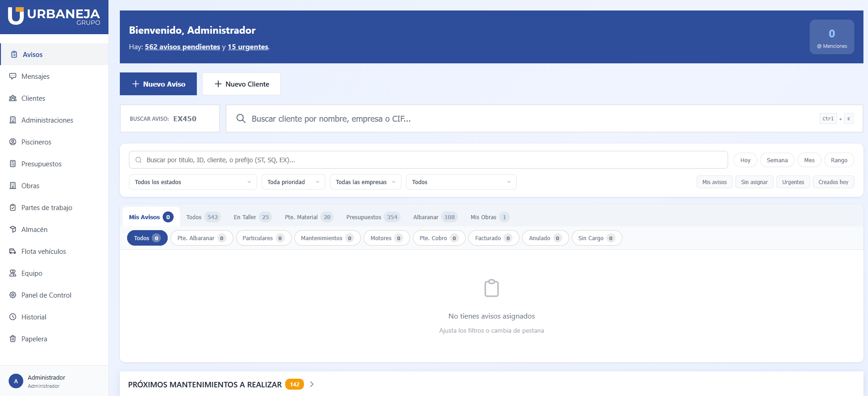Click the Administrador avatar circle
Screen dimensions: 868x396
[x=16, y=381]
